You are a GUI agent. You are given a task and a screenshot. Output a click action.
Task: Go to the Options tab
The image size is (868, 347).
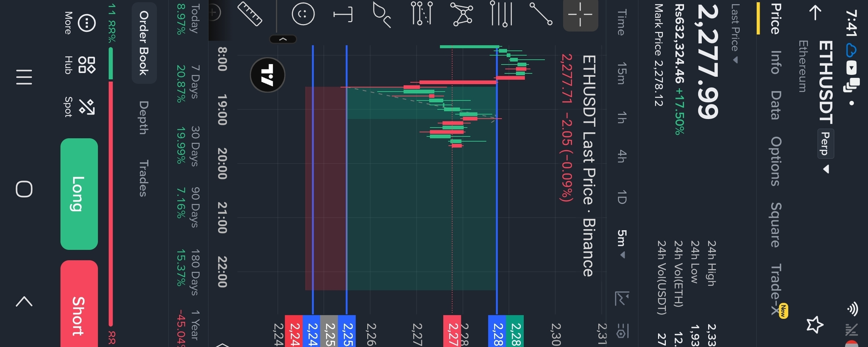click(776, 161)
